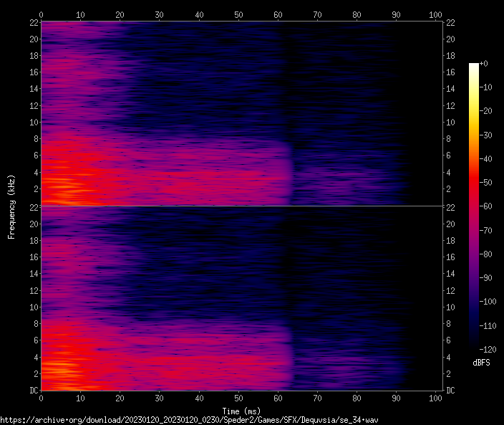Viewport: 504px width, 425px height.
Task: Click the DC label on the right frequency axis
Action: (x=451, y=391)
